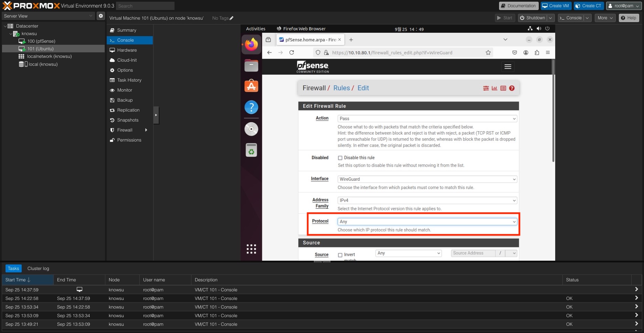Click the Rules breadcrumb link
This screenshot has height=333, width=644.
tap(341, 88)
